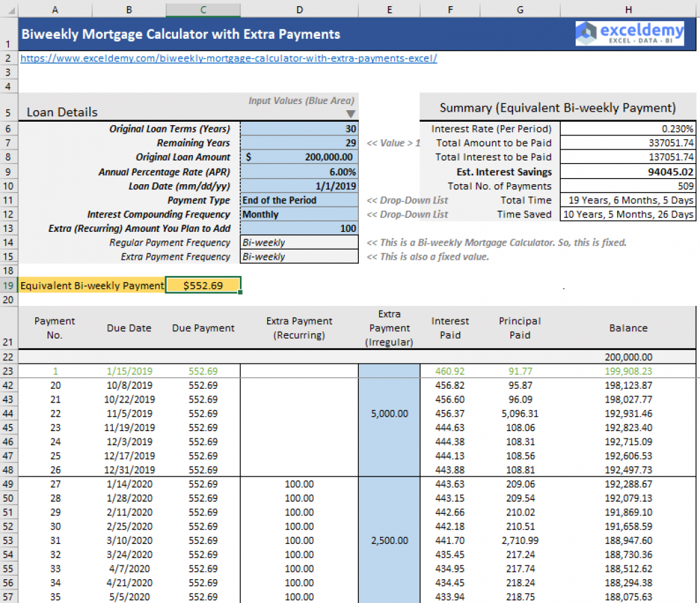Click the recurring extra payment cell for 1/14/2020
The image size is (700, 603).
[x=299, y=484]
